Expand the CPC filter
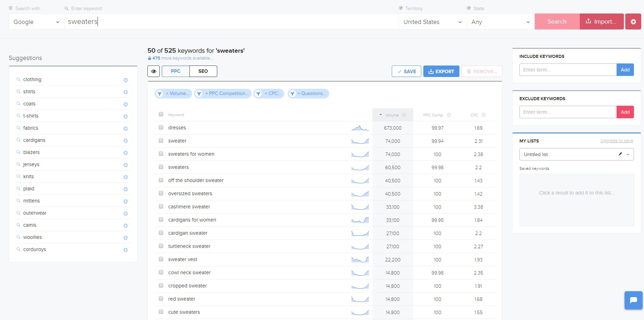This screenshot has width=644, height=320. (269, 94)
